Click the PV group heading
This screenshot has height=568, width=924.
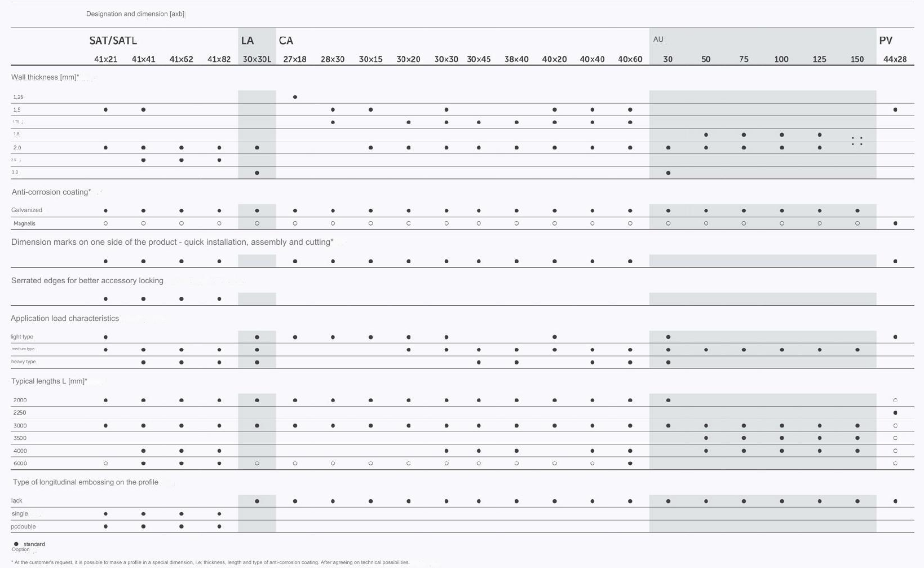886,41
